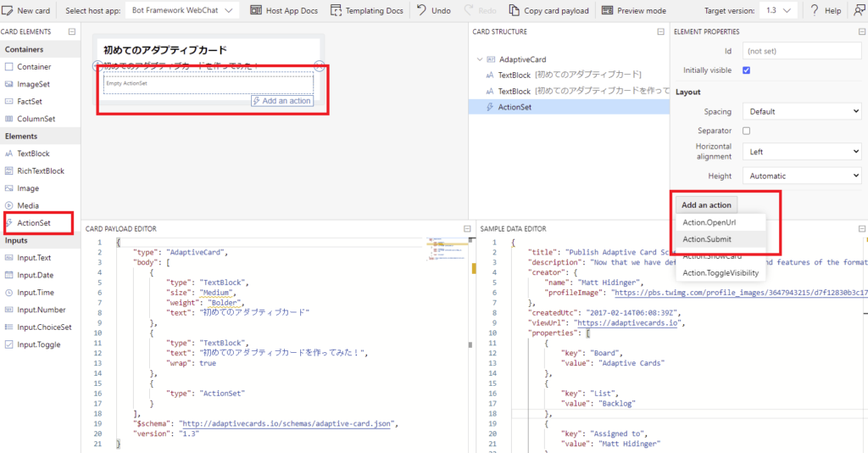
Task: Select the Container element
Action: (40, 66)
